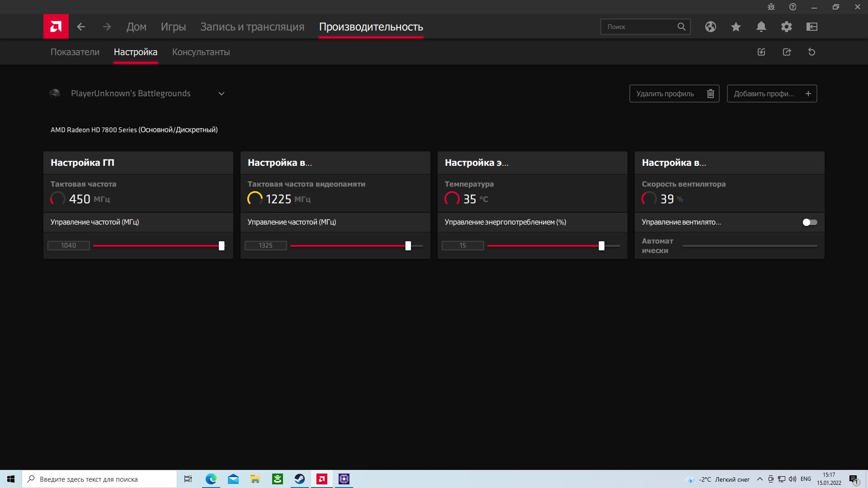Click the AMD logo home icon
The width and height of the screenshot is (868, 488).
[x=56, y=27]
